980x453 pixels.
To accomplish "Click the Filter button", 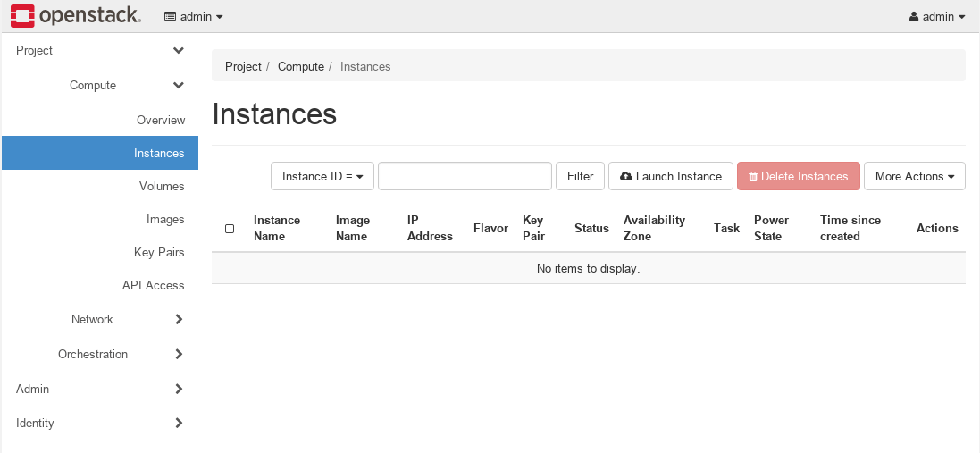I will (x=581, y=176).
